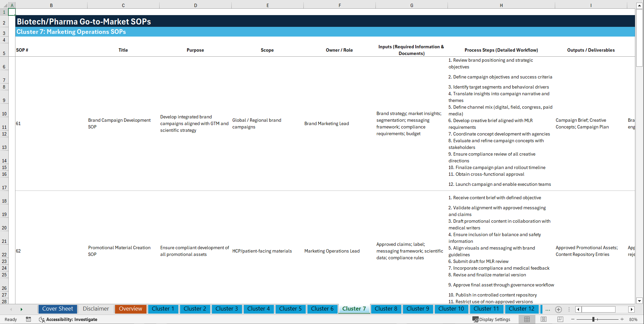Select the cell containing Brand Marketing Lead

coord(327,123)
